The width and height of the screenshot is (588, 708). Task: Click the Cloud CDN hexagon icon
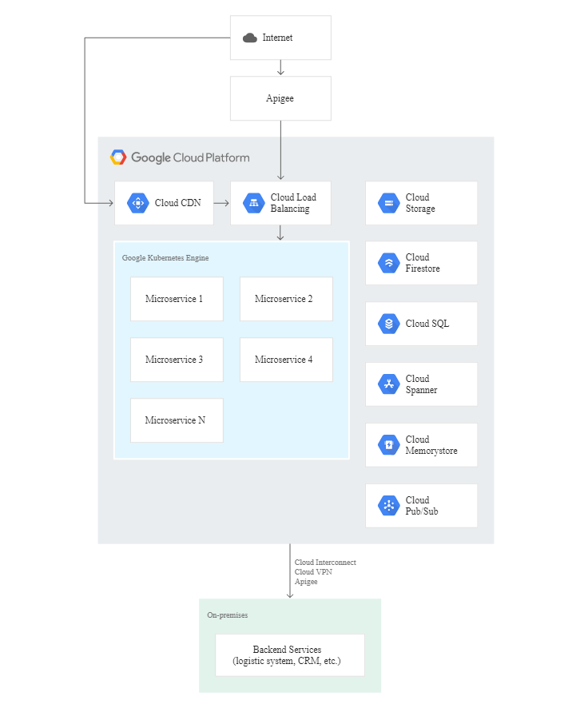coord(138,203)
